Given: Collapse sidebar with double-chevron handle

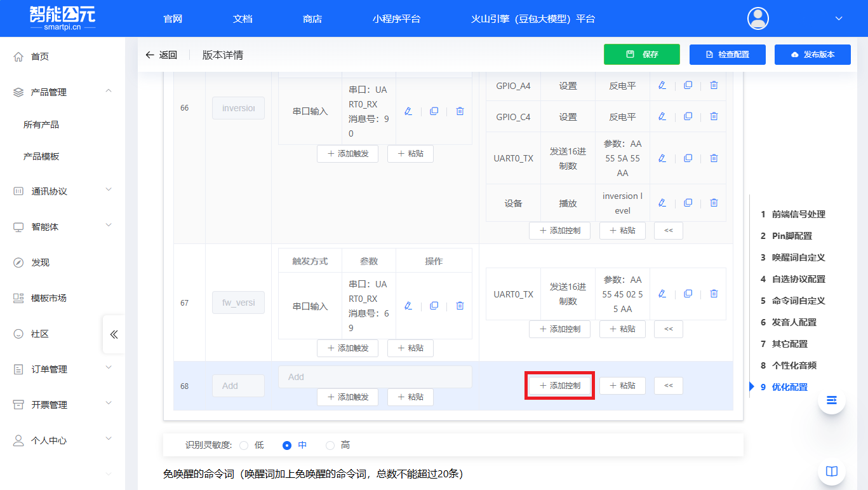Looking at the screenshot, I should (114, 334).
